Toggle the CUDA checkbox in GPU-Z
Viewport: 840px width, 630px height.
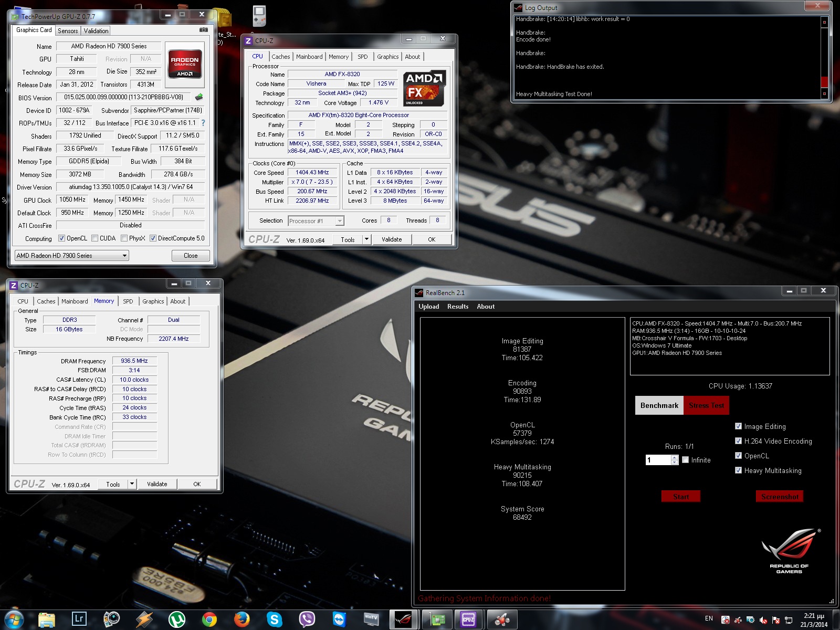click(94, 238)
